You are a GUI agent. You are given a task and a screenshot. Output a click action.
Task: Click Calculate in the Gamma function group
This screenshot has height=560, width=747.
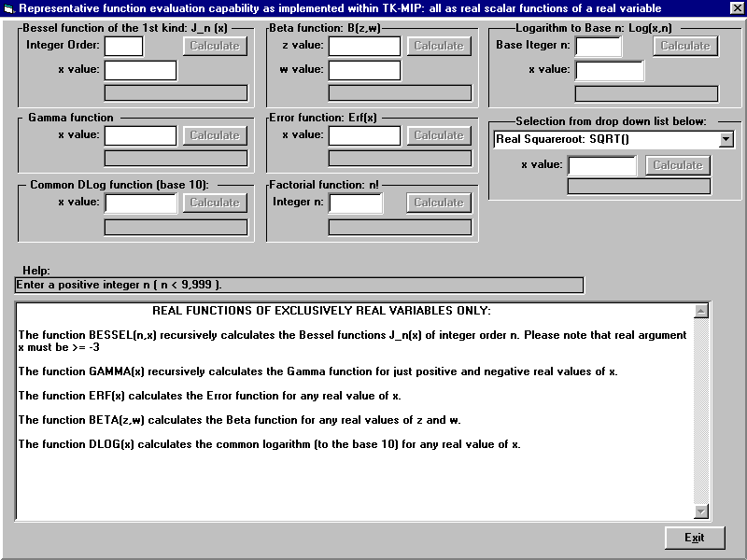(x=215, y=135)
